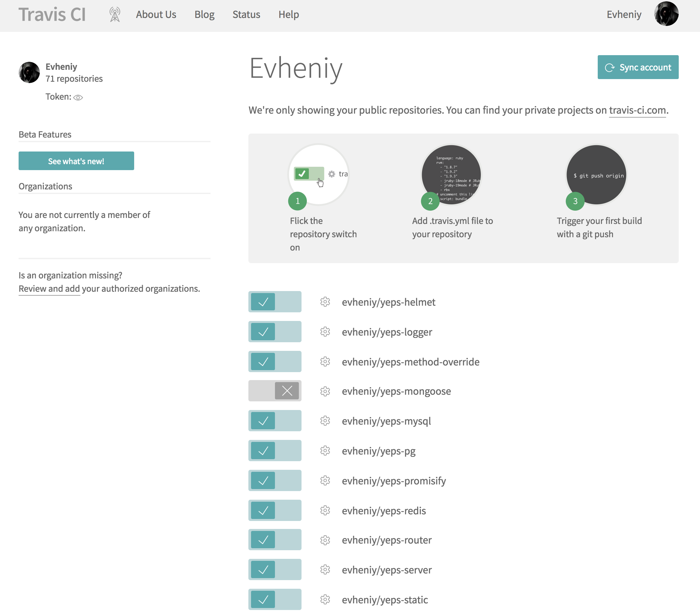Open settings gear for yeps-static

point(325,600)
